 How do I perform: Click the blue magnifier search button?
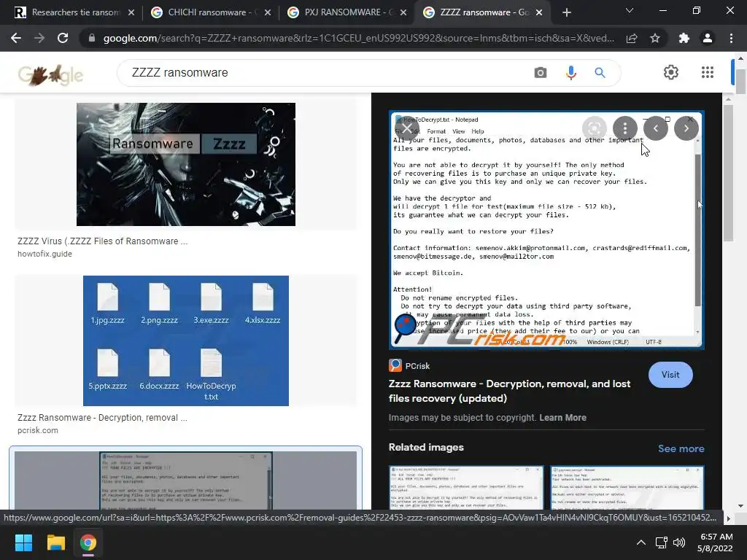point(600,73)
